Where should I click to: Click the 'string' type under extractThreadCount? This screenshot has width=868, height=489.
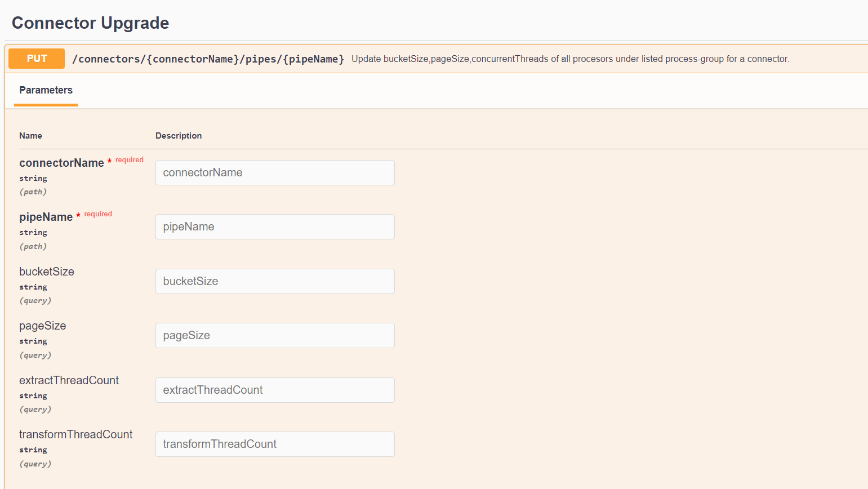click(33, 396)
